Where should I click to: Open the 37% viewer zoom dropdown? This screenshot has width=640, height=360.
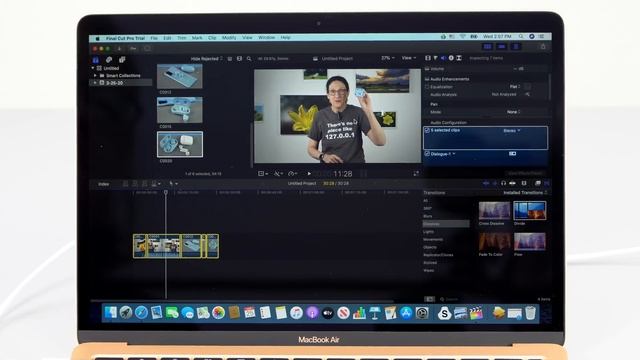coord(387,58)
